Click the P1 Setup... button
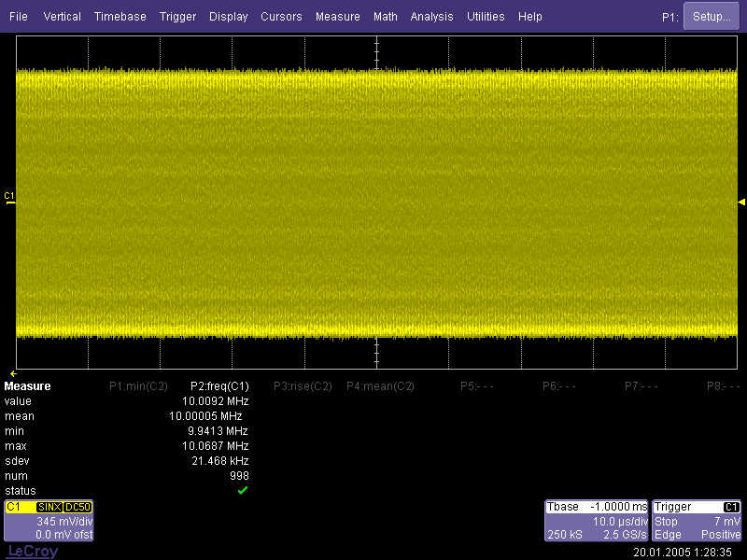This screenshot has height=560, width=747. coord(712,17)
